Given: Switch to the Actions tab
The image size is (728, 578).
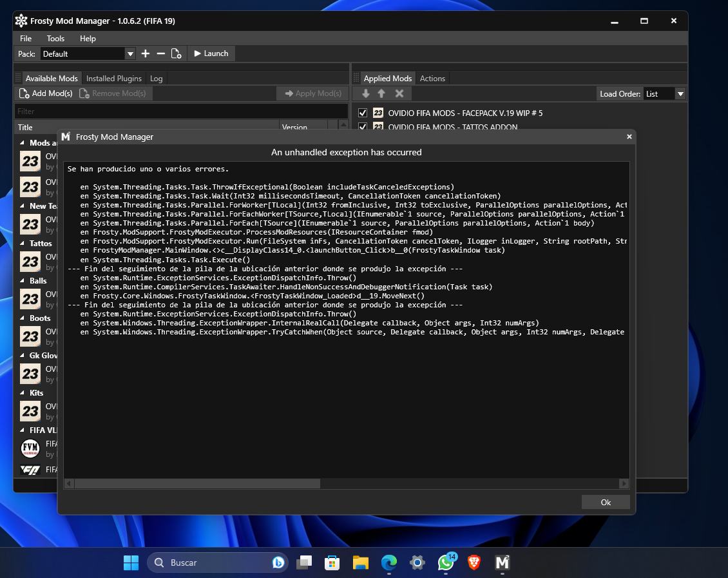Looking at the screenshot, I should tap(432, 79).
